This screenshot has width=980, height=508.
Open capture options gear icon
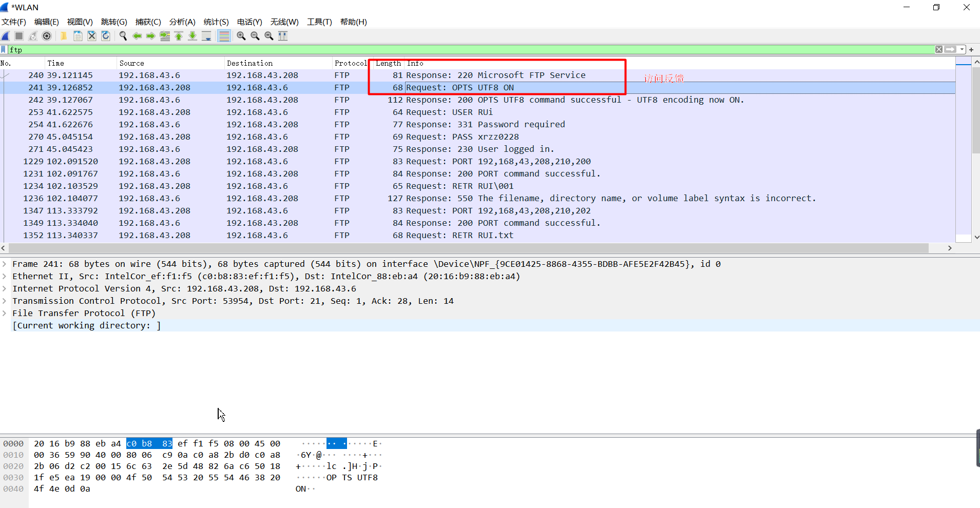coord(47,36)
